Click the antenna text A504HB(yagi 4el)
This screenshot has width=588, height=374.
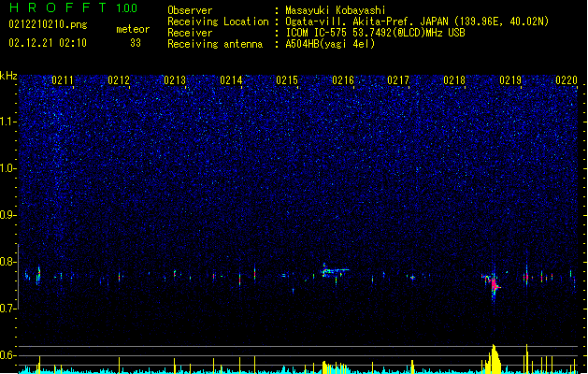tap(330, 44)
